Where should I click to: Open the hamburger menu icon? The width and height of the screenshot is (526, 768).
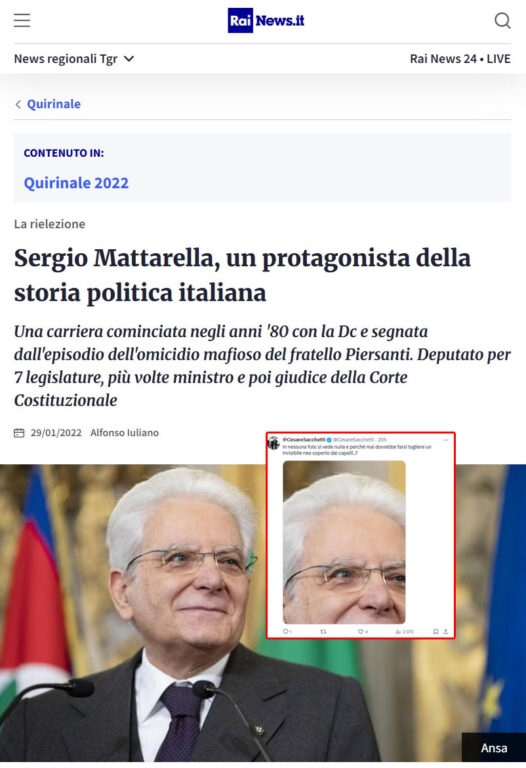22,21
